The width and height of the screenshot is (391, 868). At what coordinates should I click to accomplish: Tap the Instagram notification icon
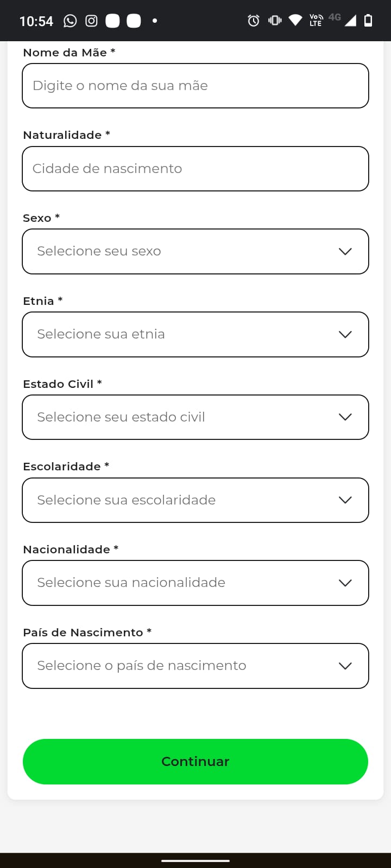[92, 21]
